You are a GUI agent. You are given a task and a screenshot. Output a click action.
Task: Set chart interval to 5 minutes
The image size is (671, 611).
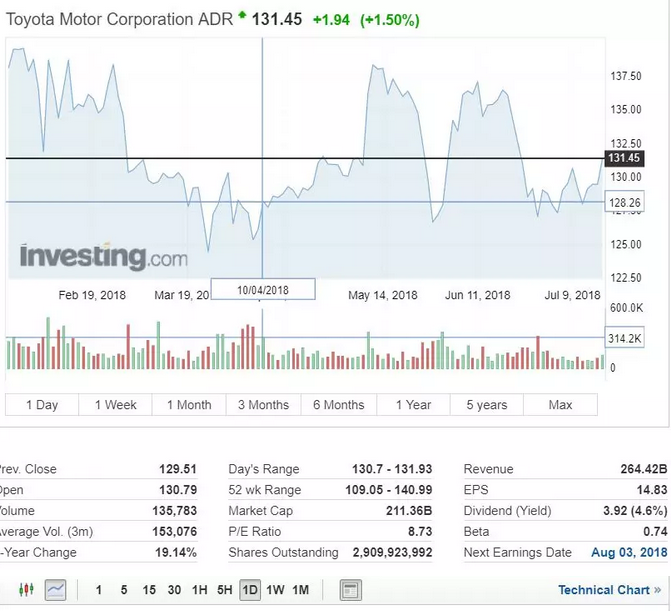point(124,590)
